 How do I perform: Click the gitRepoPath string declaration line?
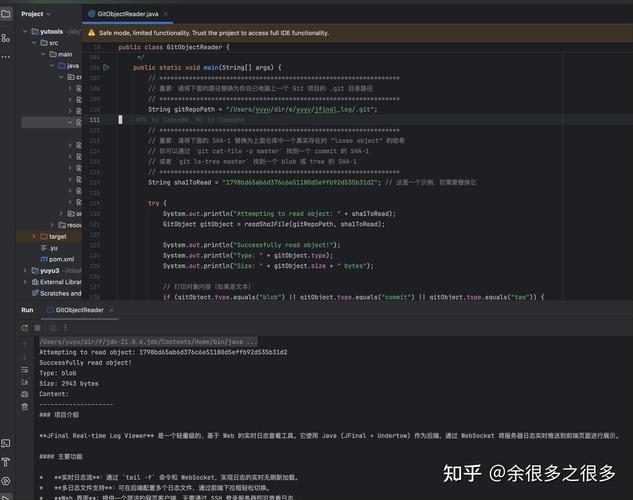pos(262,109)
